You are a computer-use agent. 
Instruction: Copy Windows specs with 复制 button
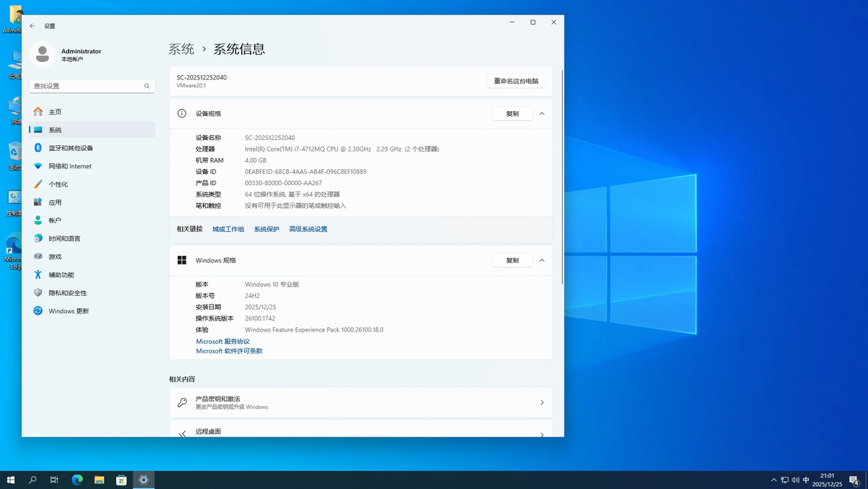[512, 260]
